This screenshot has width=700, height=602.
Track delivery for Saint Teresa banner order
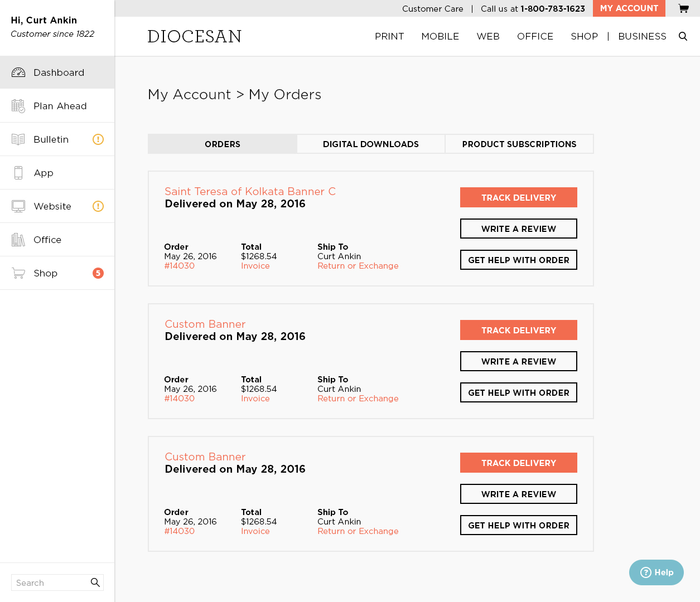[x=519, y=197]
